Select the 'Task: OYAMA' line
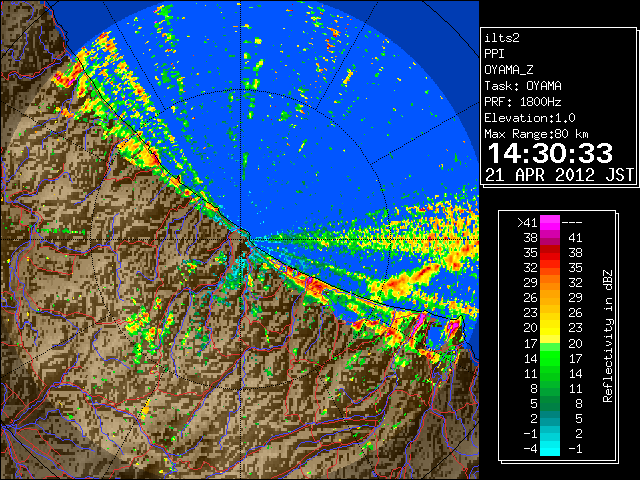 (523, 86)
